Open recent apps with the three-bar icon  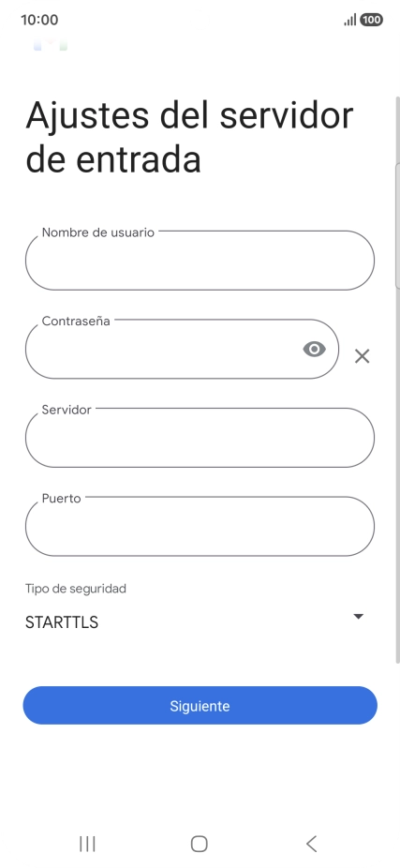(x=87, y=844)
